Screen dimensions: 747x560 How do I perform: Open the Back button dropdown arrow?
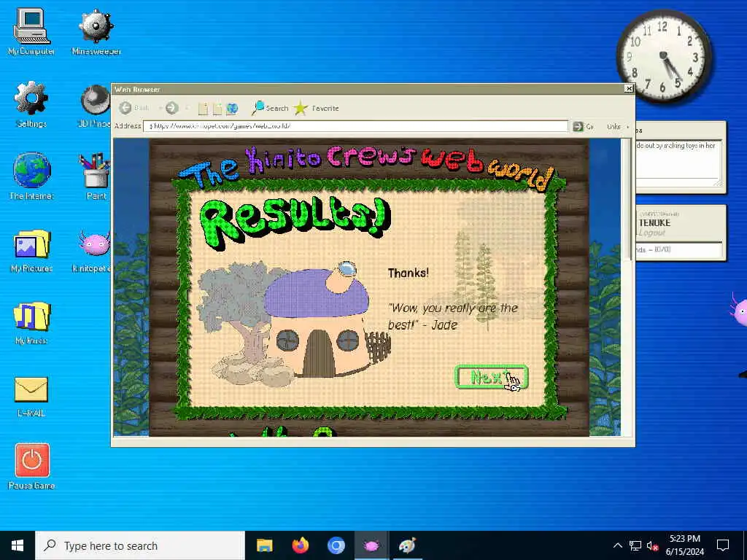tap(159, 108)
